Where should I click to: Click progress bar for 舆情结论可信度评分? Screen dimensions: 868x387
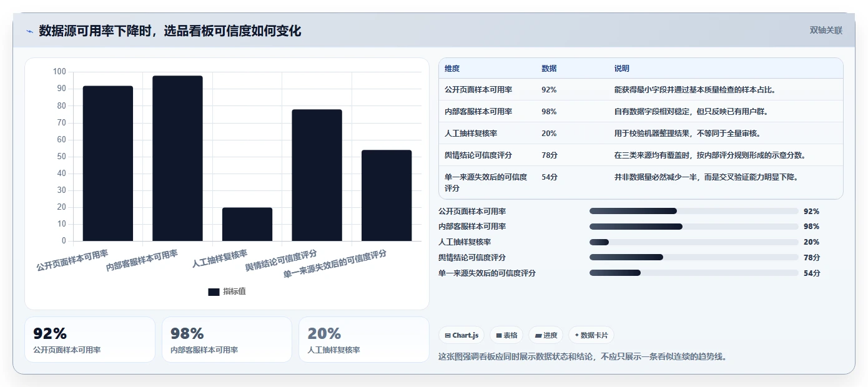[694, 257]
